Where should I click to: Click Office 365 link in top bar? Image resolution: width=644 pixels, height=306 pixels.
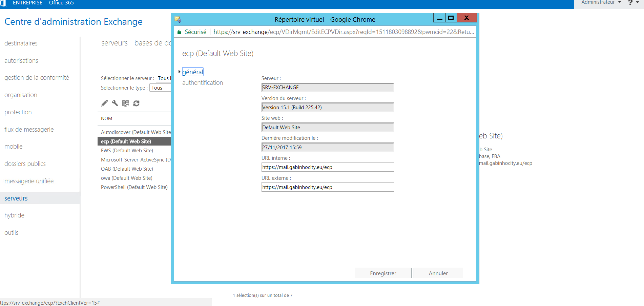coord(61,3)
